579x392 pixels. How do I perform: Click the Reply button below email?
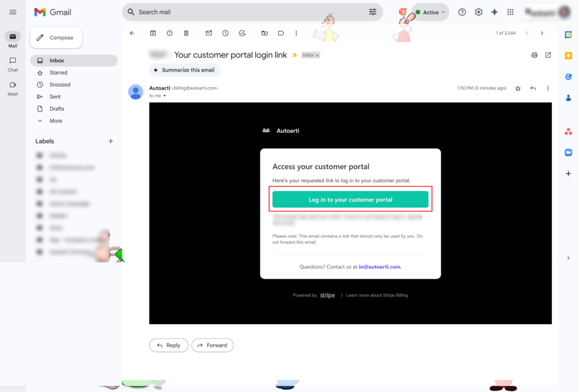[x=168, y=345]
